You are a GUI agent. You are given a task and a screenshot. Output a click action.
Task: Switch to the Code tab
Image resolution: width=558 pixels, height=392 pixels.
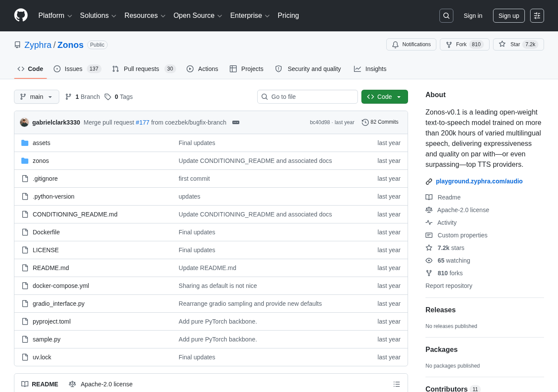[31, 69]
